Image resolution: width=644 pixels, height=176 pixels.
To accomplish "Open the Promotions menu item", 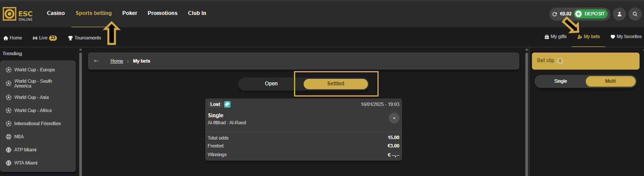I will [x=162, y=13].
